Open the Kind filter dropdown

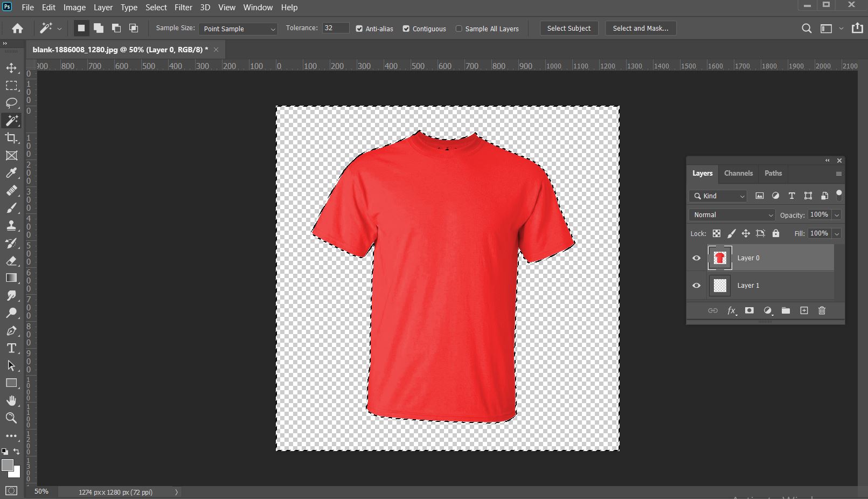coord(718,196)
